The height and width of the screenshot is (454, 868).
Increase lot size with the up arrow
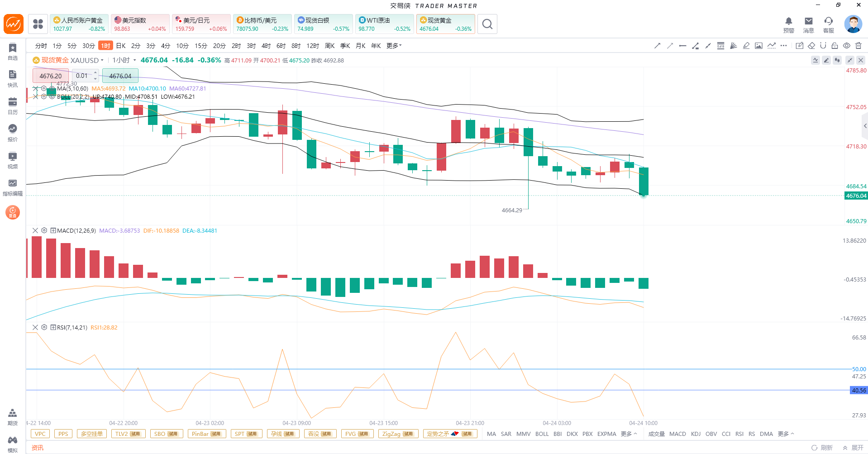click(x=95, y=72)
